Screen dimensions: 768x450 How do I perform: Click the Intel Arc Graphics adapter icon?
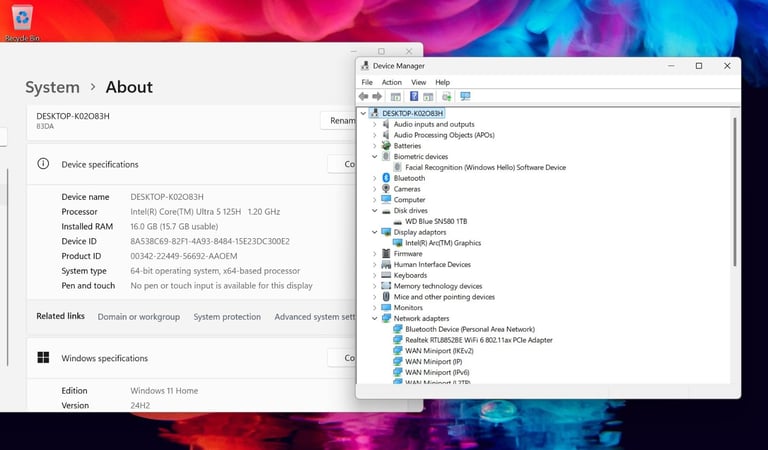click(398, 242)
